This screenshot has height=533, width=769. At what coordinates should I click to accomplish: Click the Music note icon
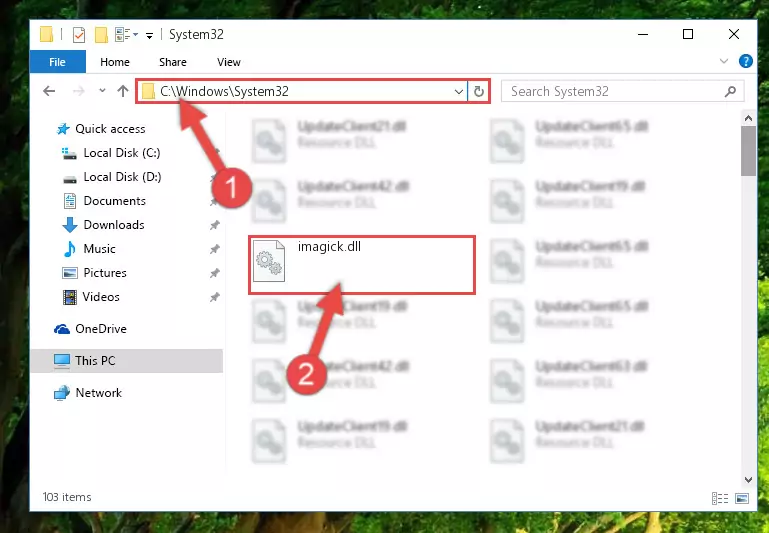pos(70,249)
